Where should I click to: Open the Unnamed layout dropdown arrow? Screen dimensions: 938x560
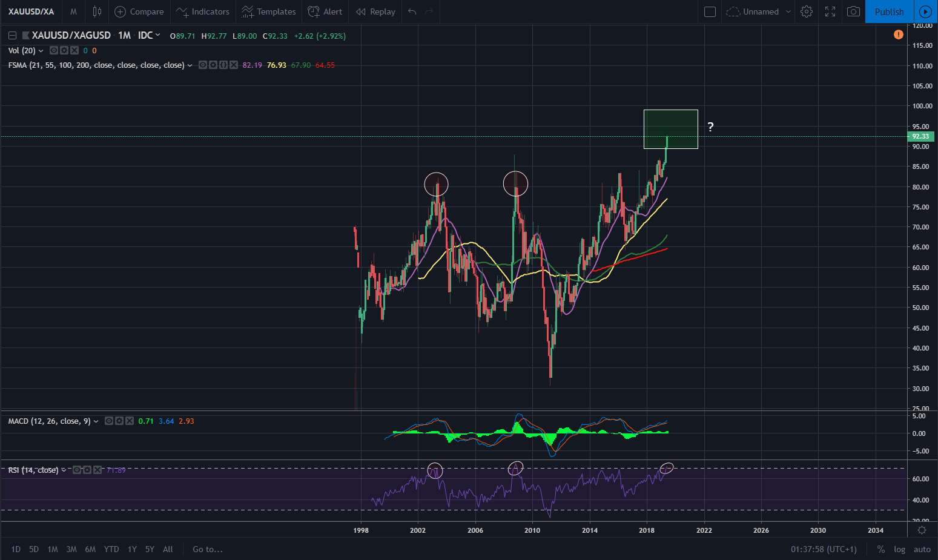[x=788, y=12]
